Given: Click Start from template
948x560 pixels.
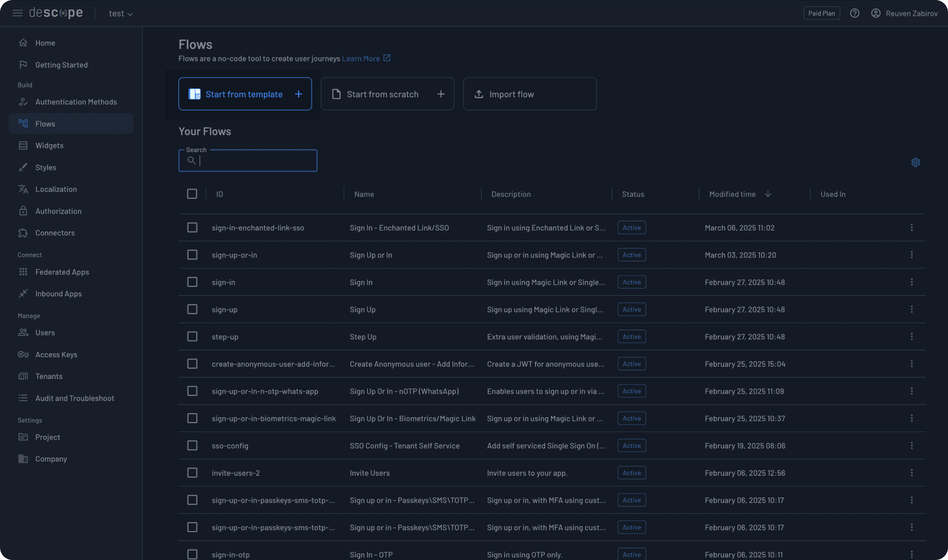Looking at the screenshot, I should (x=244, y=94).
